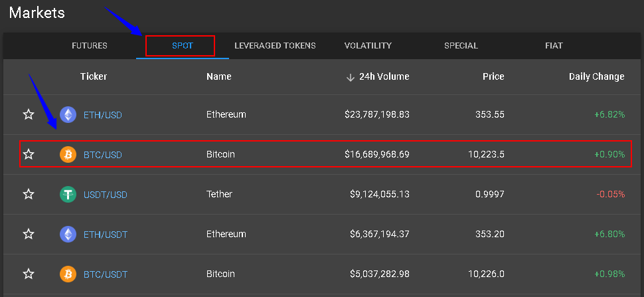Sort markets by Daily Change header
Viewport: 644px width, 297px height.
596,76
